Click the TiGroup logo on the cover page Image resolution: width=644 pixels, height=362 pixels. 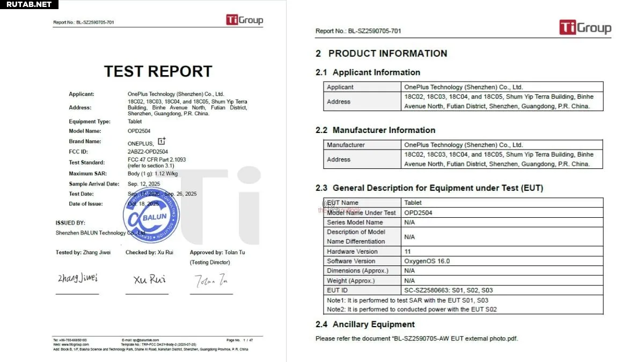[244, 20]
